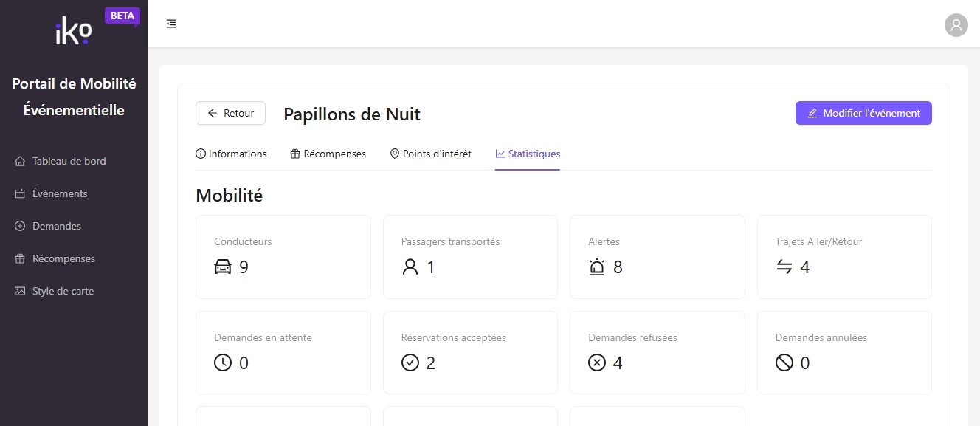Select the Statistiques tab
Viewport: 980px width, 426px height.
tap(528, 154)
